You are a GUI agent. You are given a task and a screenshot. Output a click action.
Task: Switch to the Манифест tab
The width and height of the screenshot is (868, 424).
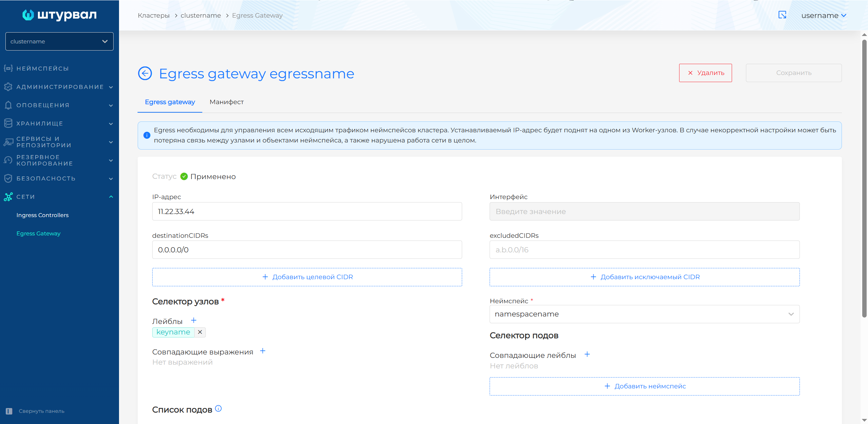pyautogui.click(x=226, y=102)
